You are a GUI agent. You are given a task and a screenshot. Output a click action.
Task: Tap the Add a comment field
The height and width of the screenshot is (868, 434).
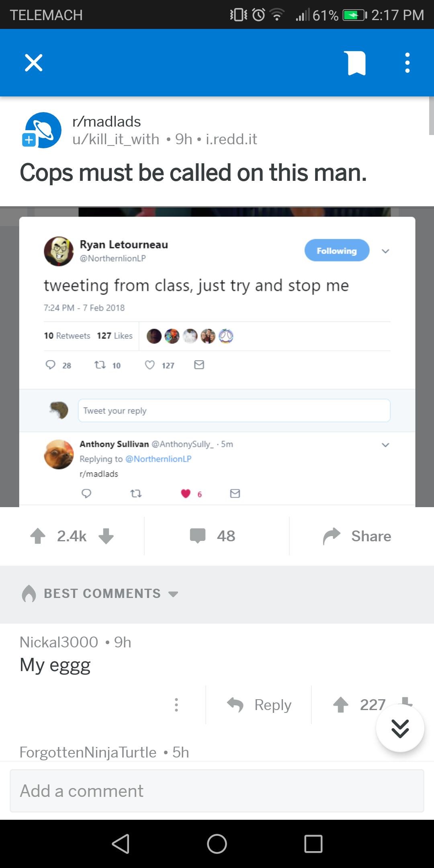(217, 790)
